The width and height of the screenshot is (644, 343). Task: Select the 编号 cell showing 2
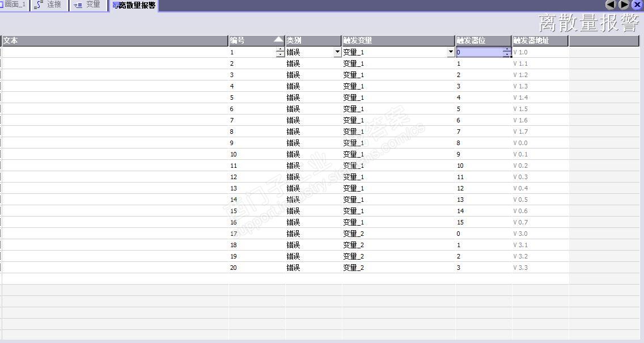pyautogui.click(x=257, y=63)
